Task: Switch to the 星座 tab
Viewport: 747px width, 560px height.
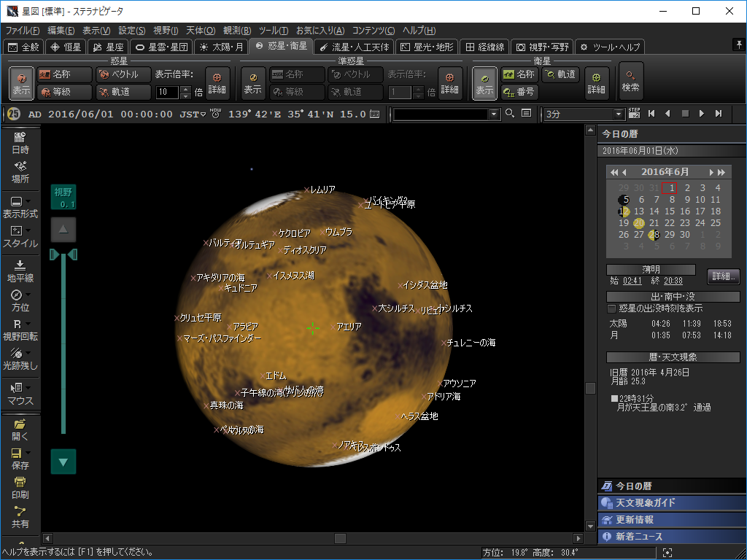Action: tap(107, 47)
